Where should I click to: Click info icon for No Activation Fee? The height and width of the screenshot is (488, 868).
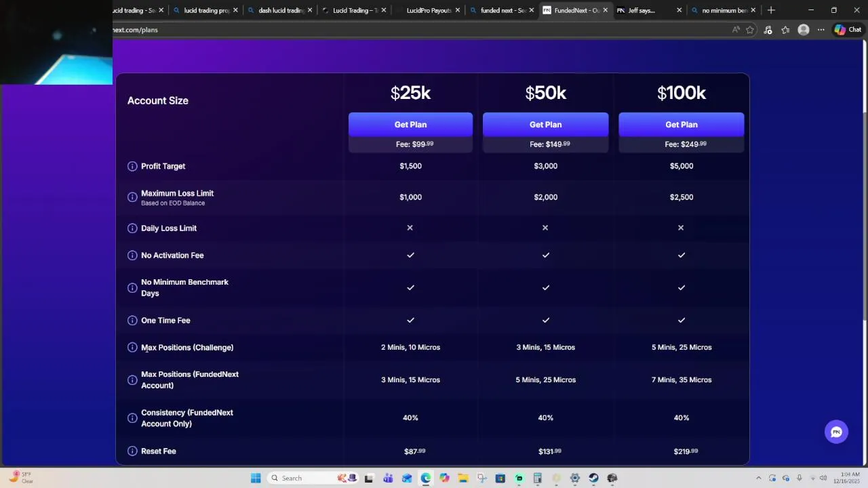tap(132, 256)
